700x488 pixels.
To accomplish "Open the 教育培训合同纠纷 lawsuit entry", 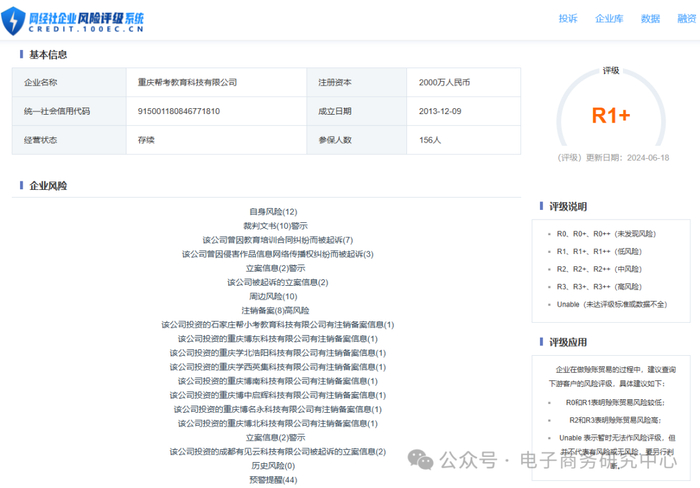I will tap(277, 240).
